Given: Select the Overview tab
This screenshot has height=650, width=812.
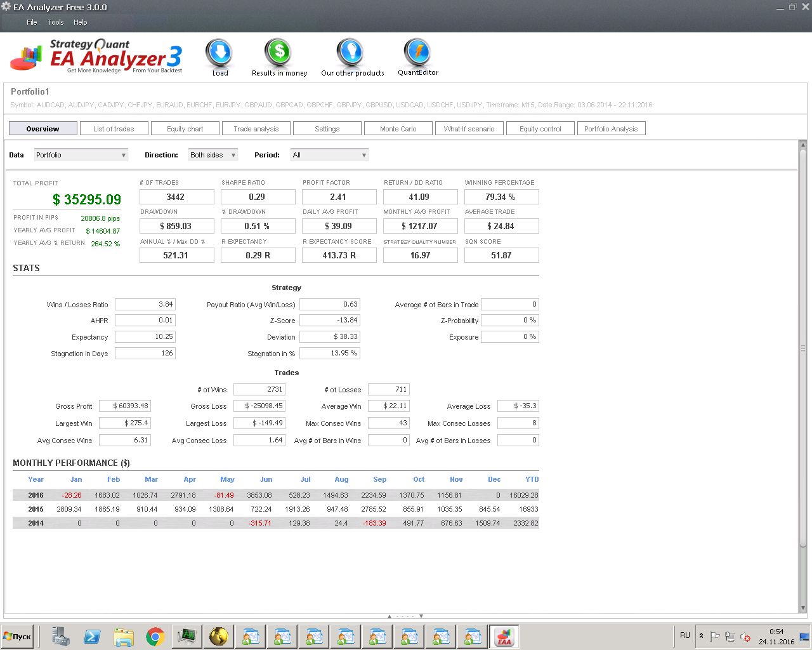Looking at the screenshot, I should [43, 129].
